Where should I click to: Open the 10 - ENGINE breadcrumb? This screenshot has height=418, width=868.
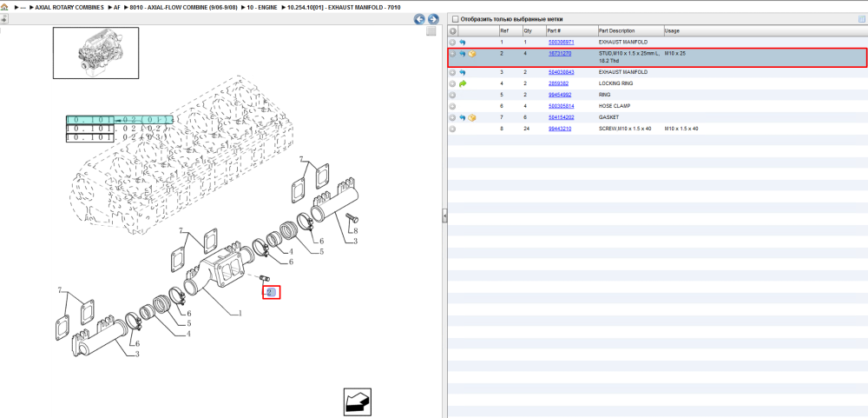(262, 7)
